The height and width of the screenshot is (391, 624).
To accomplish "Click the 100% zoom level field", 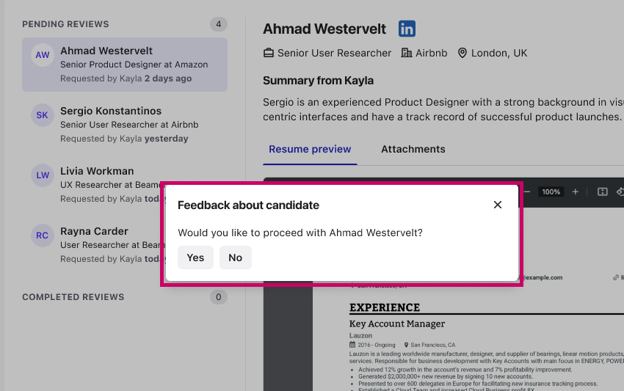I will (x=551, y=192).
